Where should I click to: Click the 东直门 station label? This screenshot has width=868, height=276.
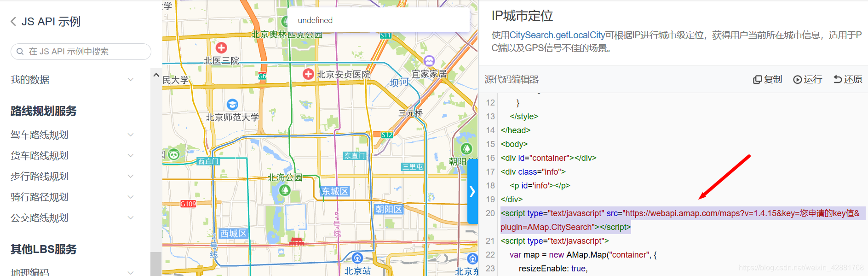click(355, 156)
